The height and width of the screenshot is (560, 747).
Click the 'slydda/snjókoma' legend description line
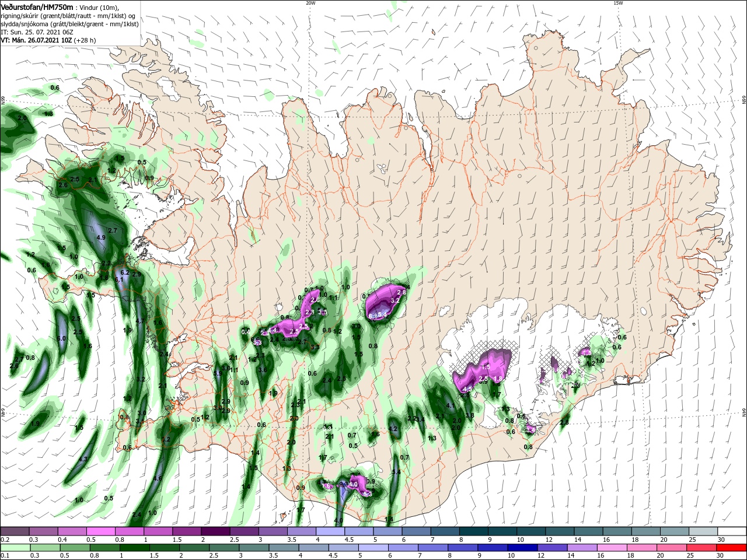[69, 24]
